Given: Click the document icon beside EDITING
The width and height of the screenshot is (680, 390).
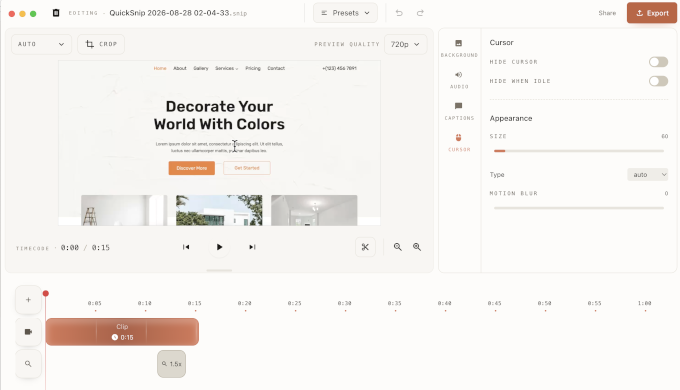Looking at the screenshot, I should click(x=56, y=13).
